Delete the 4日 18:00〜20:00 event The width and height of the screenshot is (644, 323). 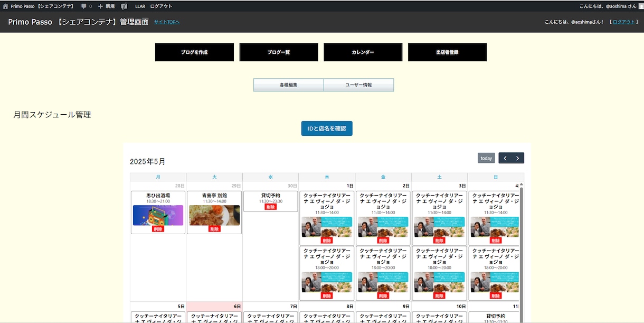[x=496, y=296]
